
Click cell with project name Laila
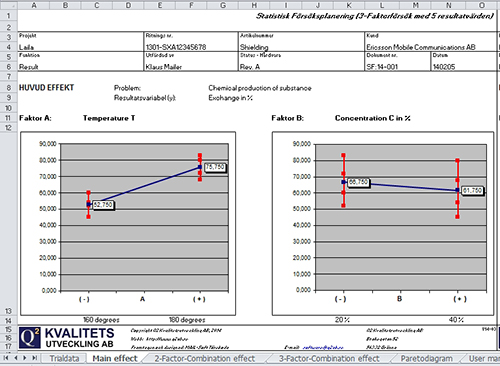pos(26,47)
